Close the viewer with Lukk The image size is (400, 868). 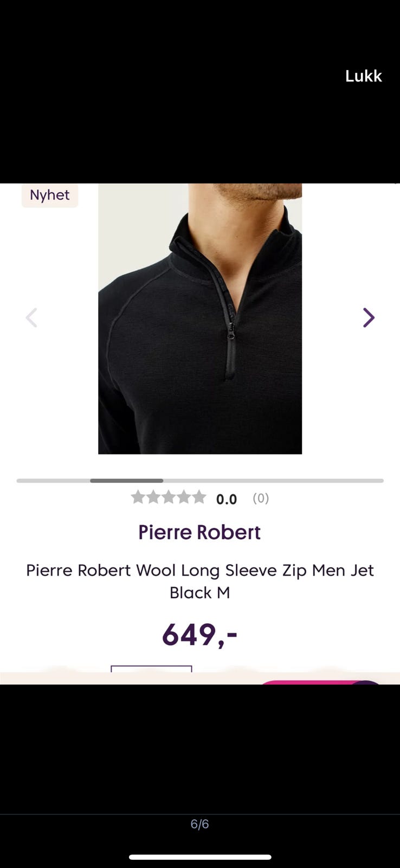point(363,76)
